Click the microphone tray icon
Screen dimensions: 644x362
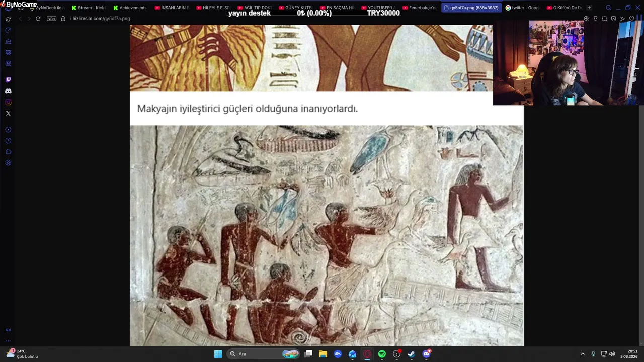[x=593, y=354]
